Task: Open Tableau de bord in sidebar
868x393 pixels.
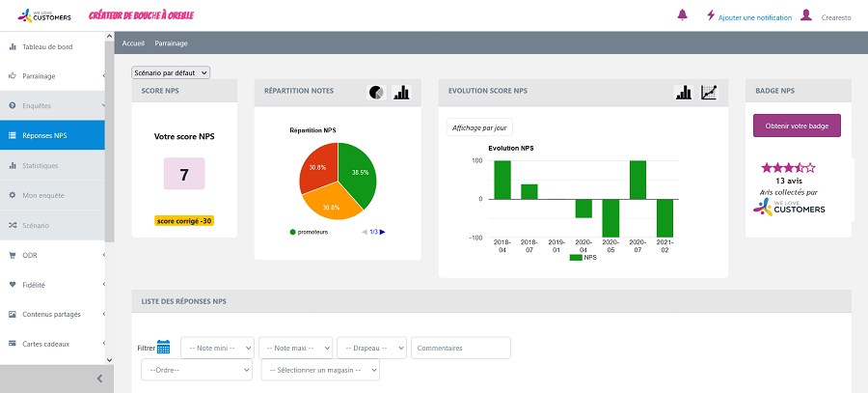Action: (52, 46)
